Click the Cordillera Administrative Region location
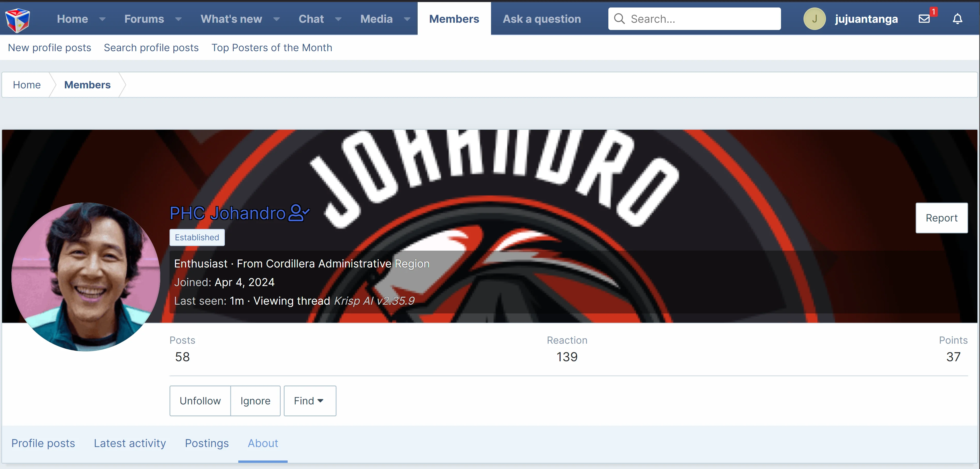This screenshot has width=980, height=469. 348,263
